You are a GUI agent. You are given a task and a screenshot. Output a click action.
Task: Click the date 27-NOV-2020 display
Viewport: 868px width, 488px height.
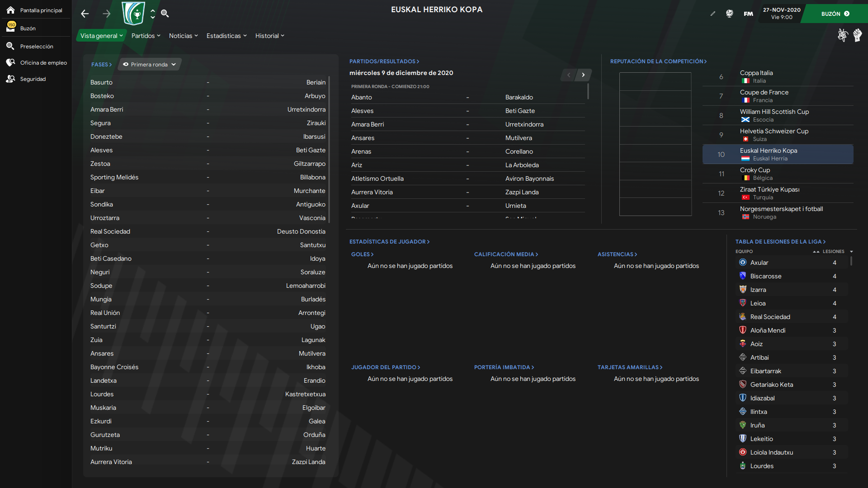coord(782,9)
